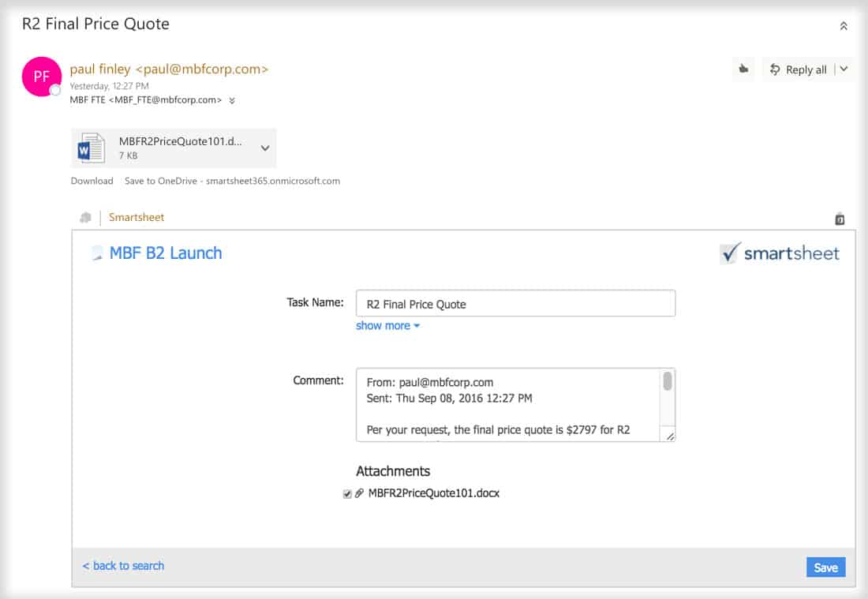868x599 pixels.
Task: Click the Word document attachment icon
Action: coord(91,148)
